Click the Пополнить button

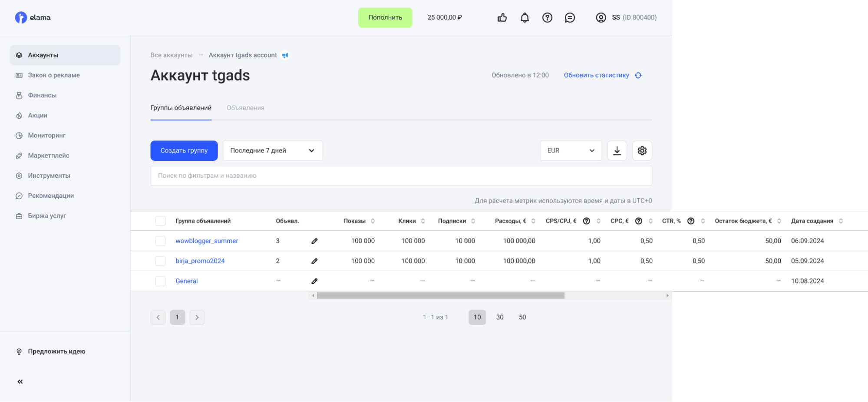pyautogui.click(x=385, y=17)
